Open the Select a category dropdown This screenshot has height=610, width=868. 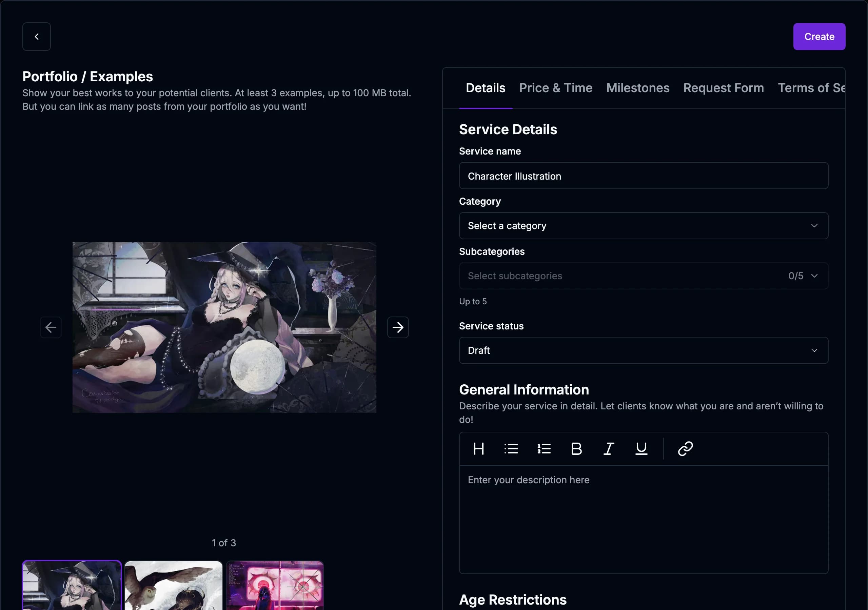point(644,226)
